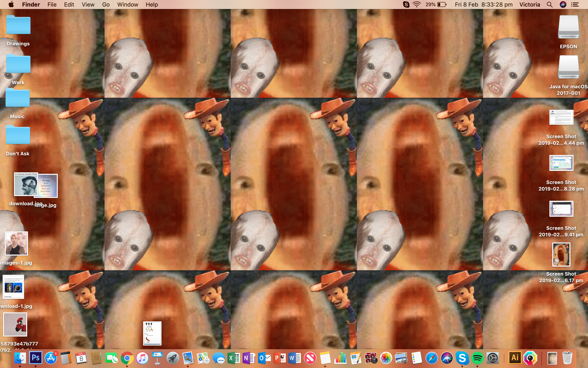Screen dimensions: 588x368
Task: Open Google Chrome from the Dock
Action: tap(127, 358)
